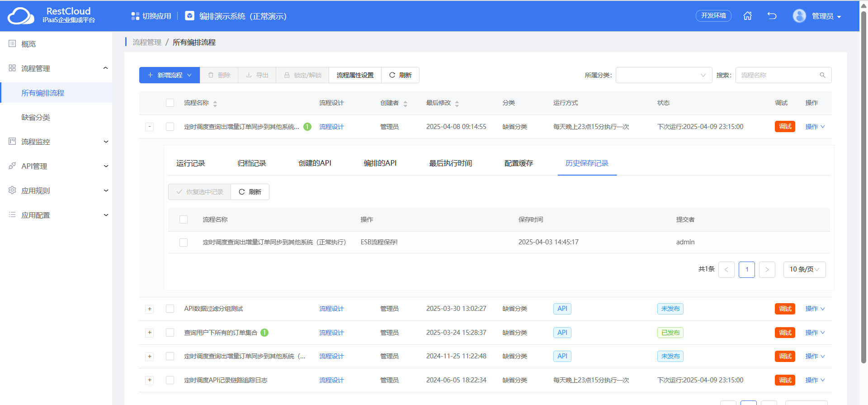The height and width of the screenshot is (405, 868).
Task: Open the 所属分类 dropdown
Action: pyautogui.click(x=664, y=75)
